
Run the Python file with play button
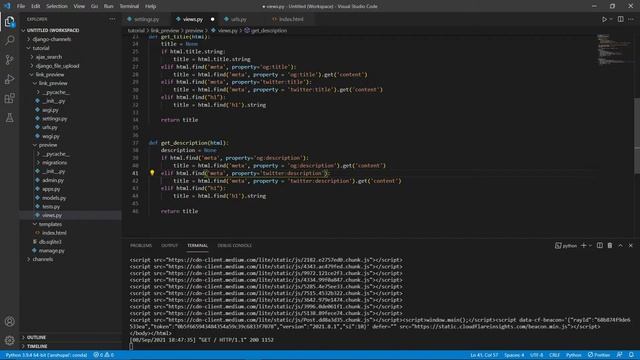604,19
